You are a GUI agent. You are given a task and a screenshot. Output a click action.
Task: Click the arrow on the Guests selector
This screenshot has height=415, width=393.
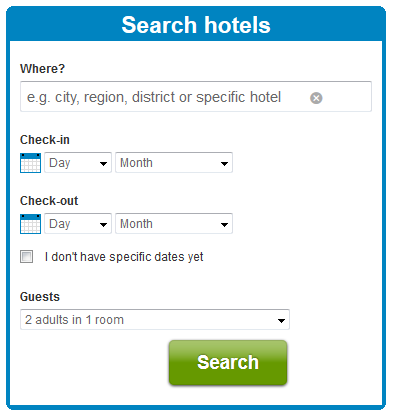(x=281, y=321)
